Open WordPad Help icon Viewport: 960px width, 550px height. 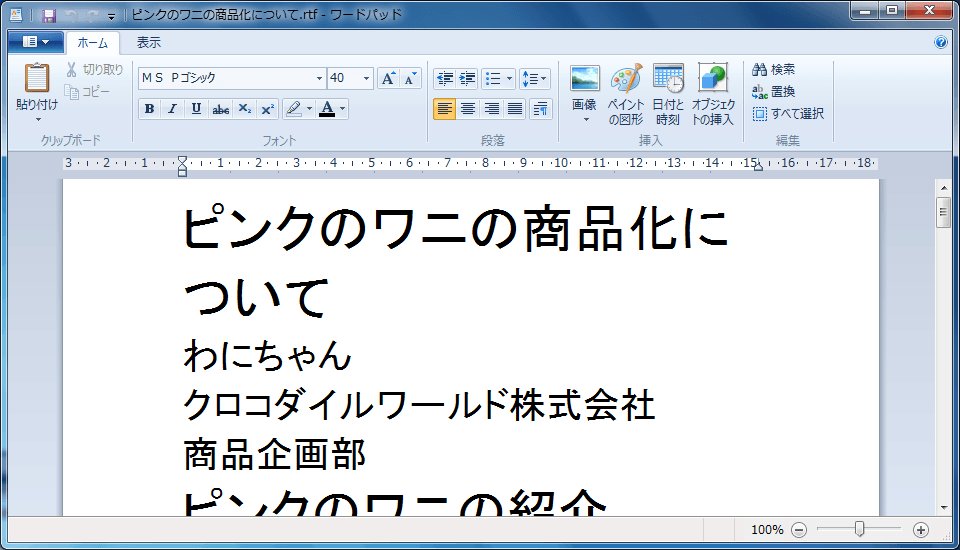[x=940, y=42]
